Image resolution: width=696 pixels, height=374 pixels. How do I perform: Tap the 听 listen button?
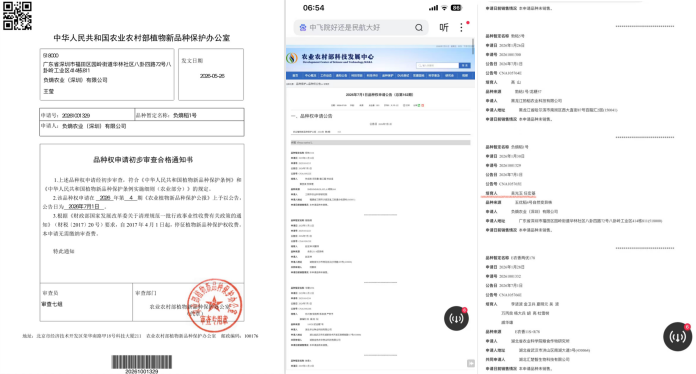(444, 28)
